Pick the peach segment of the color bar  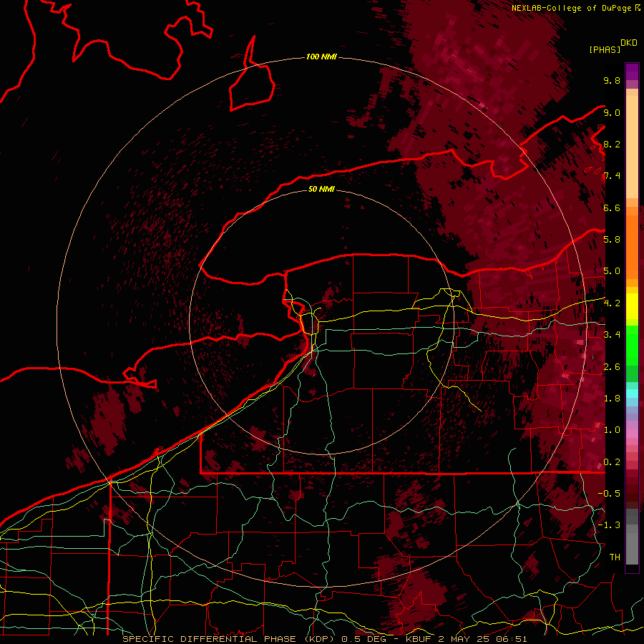[632, 147]
